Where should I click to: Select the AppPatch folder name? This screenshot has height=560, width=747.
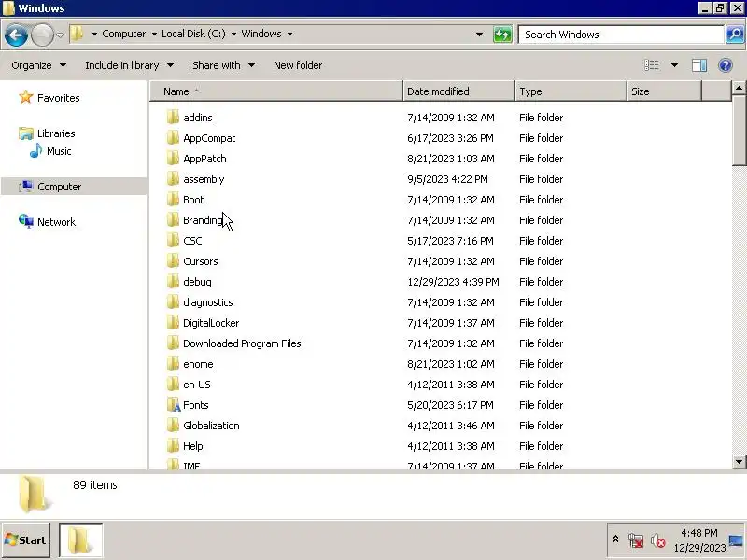click(204, 159)
